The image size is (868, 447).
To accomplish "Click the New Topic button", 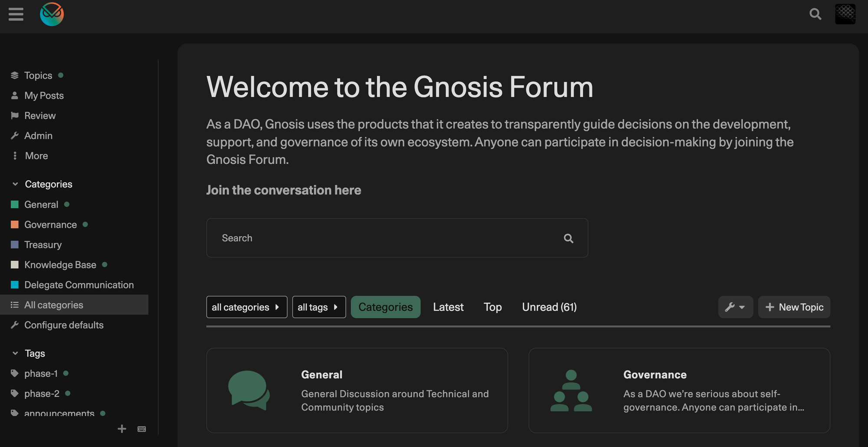I will click(x=794, y=307).
